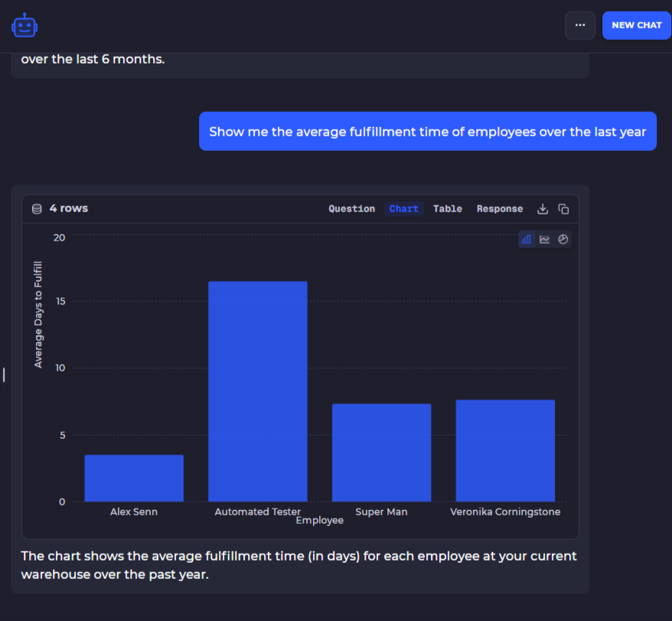Image resolution: width=672 pixels, height=621 pixels.
Task: Open the three-dots more options menu
Action: (580, 25)
